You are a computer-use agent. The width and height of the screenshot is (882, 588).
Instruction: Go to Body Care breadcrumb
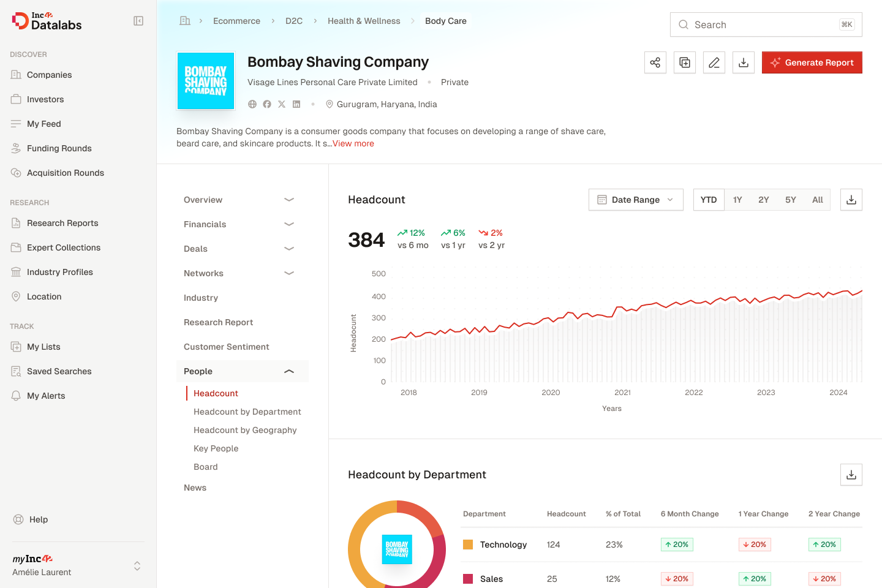pos(446,21)
